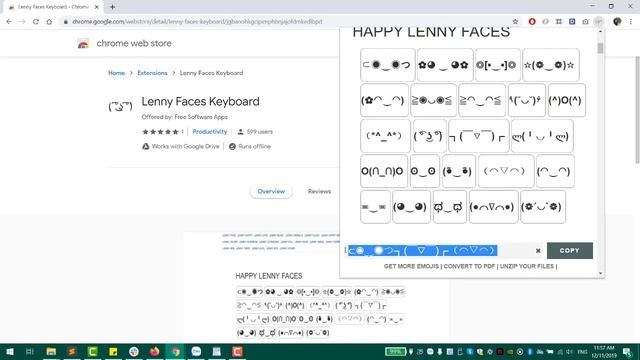Viewport: 640px width, 360px height.
Task: Insert the (●◠∇◠●) face
Action: (493, 207)
